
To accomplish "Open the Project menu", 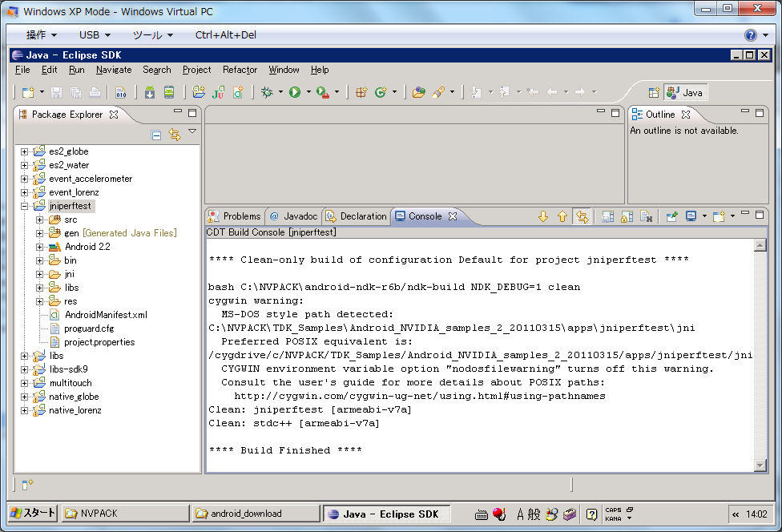I will coord(196,70).
